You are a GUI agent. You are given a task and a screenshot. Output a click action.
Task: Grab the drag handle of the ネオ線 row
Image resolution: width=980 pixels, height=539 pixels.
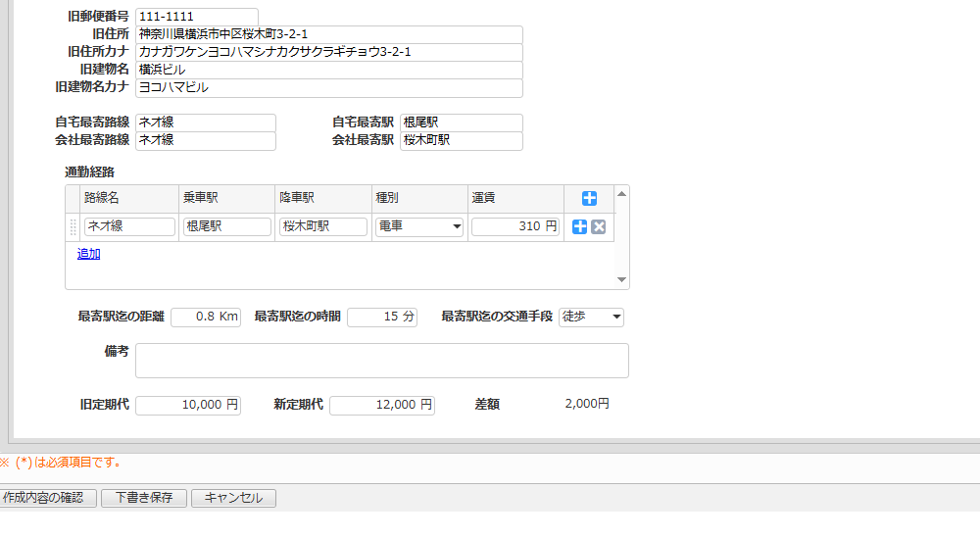pos(73,227)
